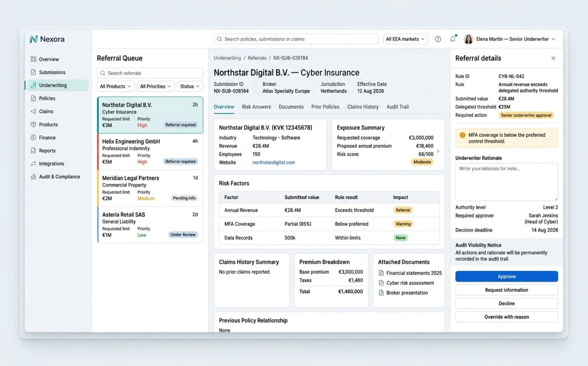Click the Senior underwriter approval badge
The height and width of the screenshot is (366, 588).
point(526,115)
